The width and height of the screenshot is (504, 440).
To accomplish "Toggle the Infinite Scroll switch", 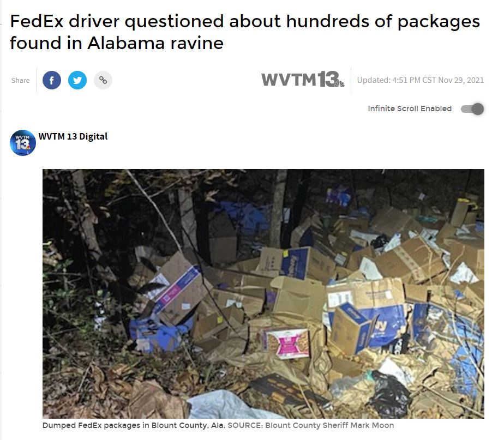I will pos(472,109).
